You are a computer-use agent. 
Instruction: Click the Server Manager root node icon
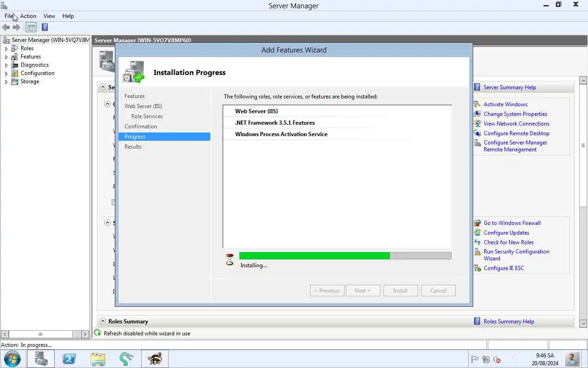tap(6, 40)
